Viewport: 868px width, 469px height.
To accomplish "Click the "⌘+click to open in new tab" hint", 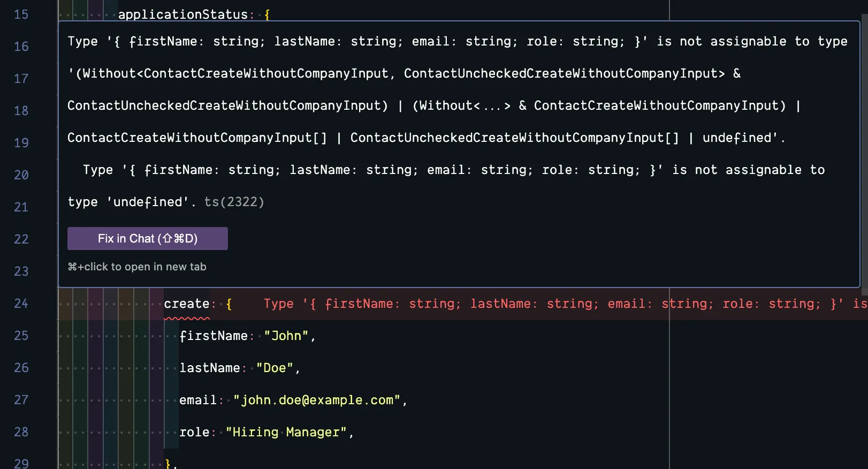I will 137,267.
